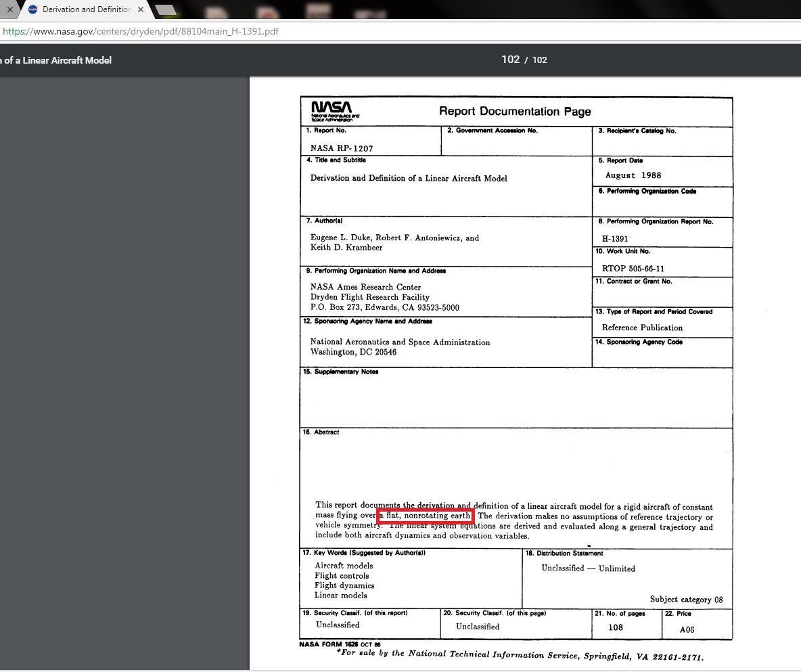
Task: Click the '11. Contract or Grant No.' label
Action: [x=633, y=281]
